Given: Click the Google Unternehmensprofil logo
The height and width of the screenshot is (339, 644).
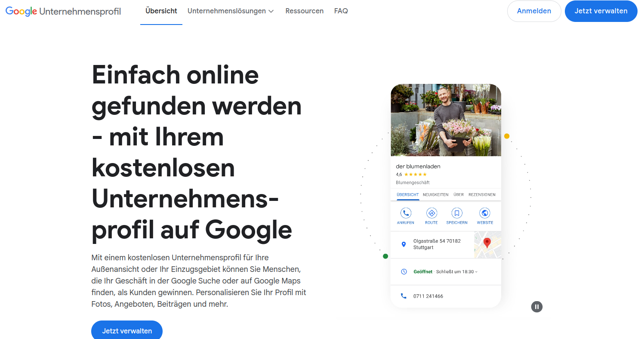Looking at the screenshot, I should [x=63, y=11].
